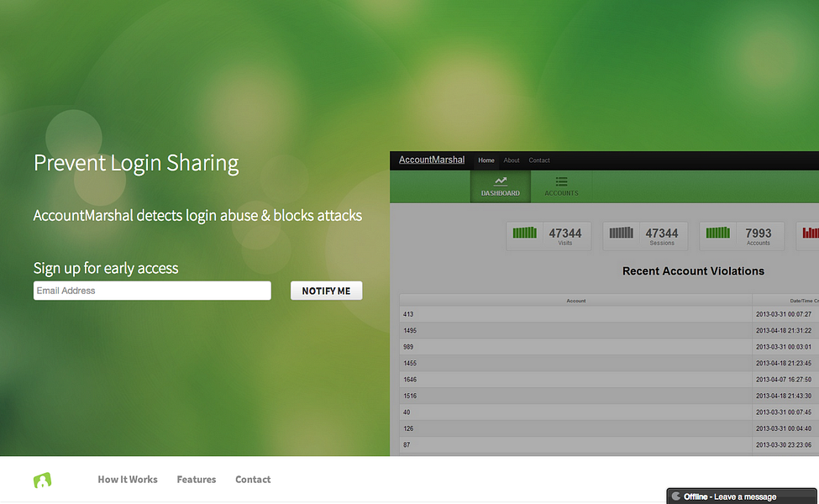The height and width of the screenshot is (504, 819).
Task: Select the About menu item
Action: 512,160
